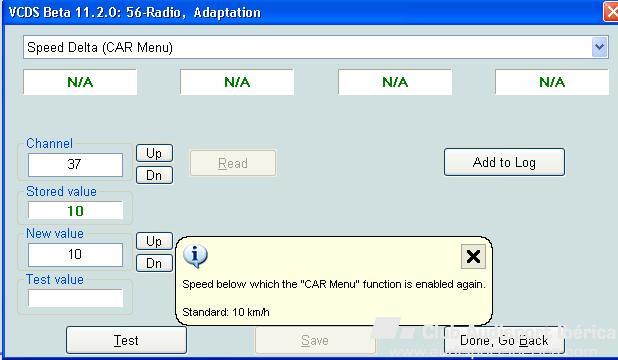This screenshot has width=618, height=360.
Task: Click the Add to Log button
Action: (x=504, y=162)
